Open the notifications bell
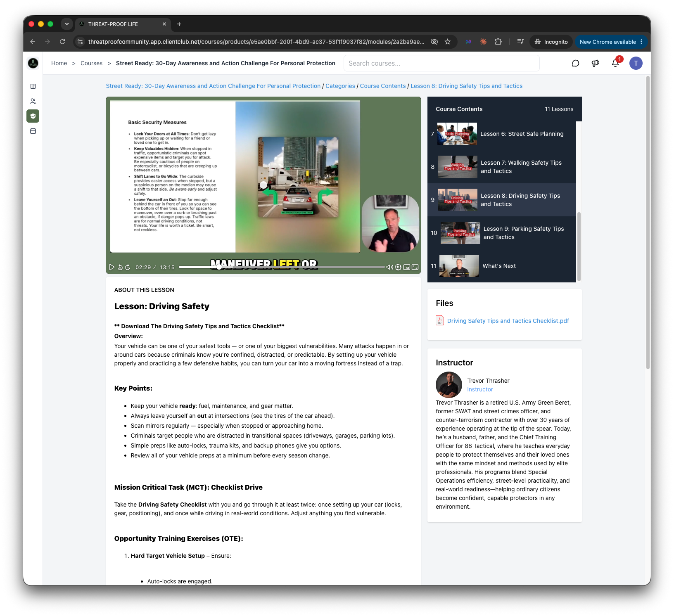The width and height of the screenshot is (674, 616). tap(615, 63)
